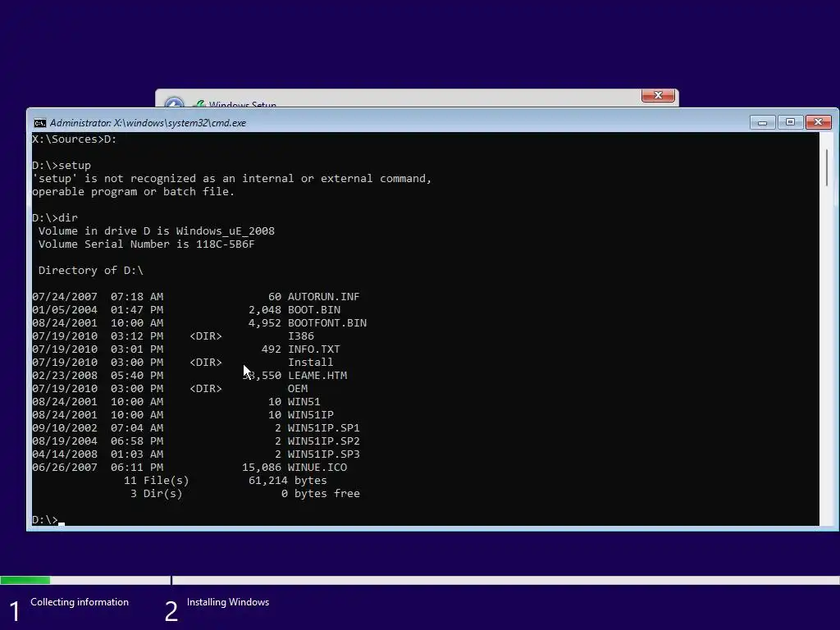
Task: Click the I386 directory name
Action: coord(301,336)
